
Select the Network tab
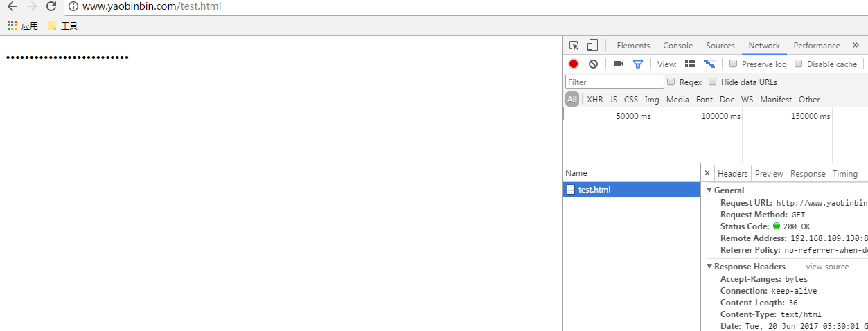[764, 46]
